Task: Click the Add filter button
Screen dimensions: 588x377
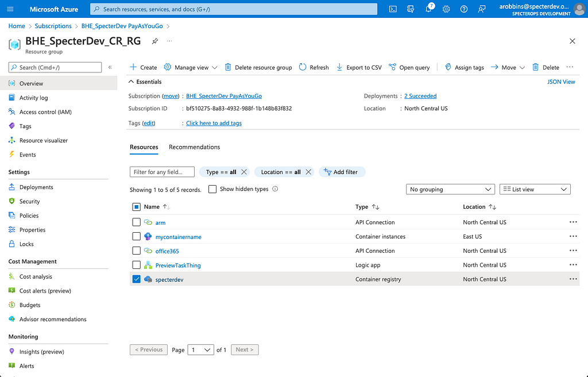Action: coord(342,172)
